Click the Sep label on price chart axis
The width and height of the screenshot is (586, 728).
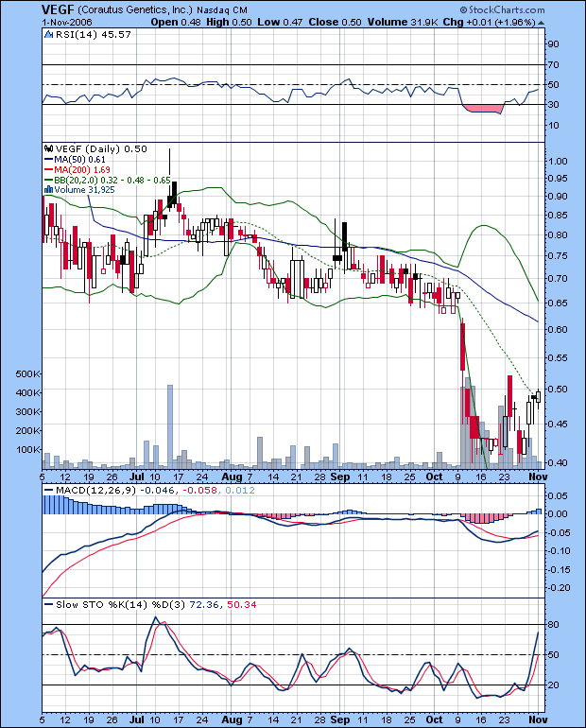(340, 477)
